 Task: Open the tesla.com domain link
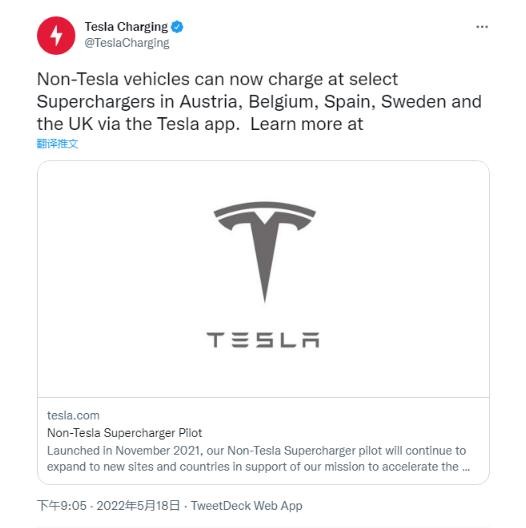[x=73, y=415]
